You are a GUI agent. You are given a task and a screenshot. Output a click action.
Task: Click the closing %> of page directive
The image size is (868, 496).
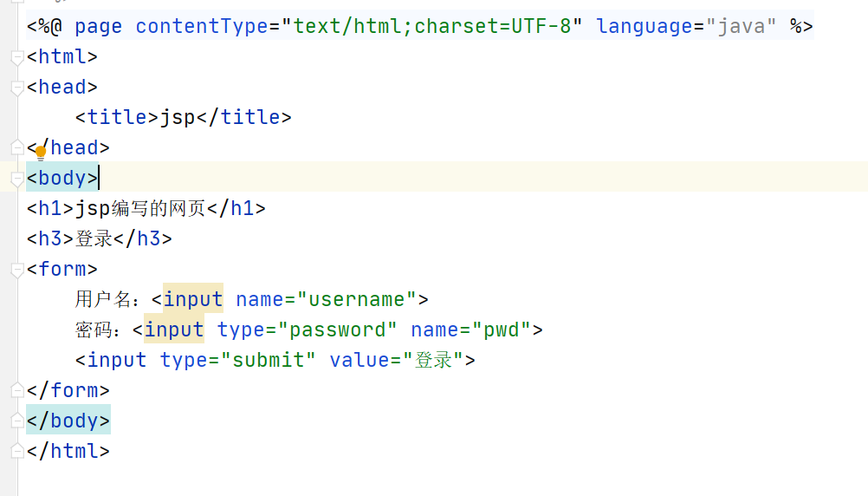801,26
